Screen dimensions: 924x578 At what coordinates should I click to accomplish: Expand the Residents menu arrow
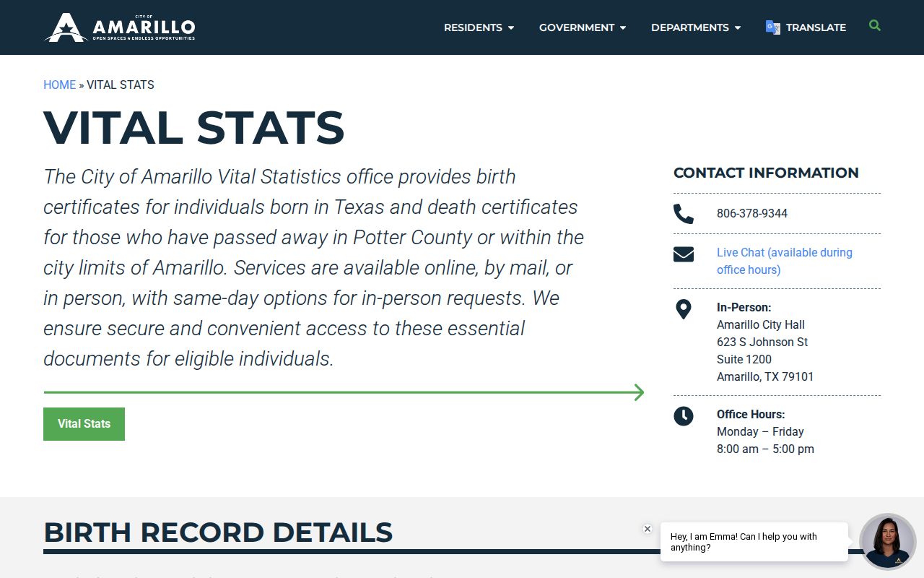[x=511, y=28]
